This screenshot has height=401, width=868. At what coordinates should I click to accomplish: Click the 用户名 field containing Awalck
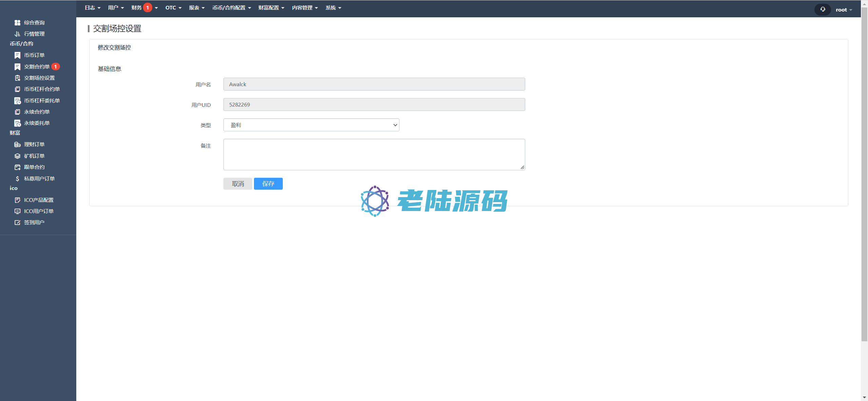(x=374, y=84)
